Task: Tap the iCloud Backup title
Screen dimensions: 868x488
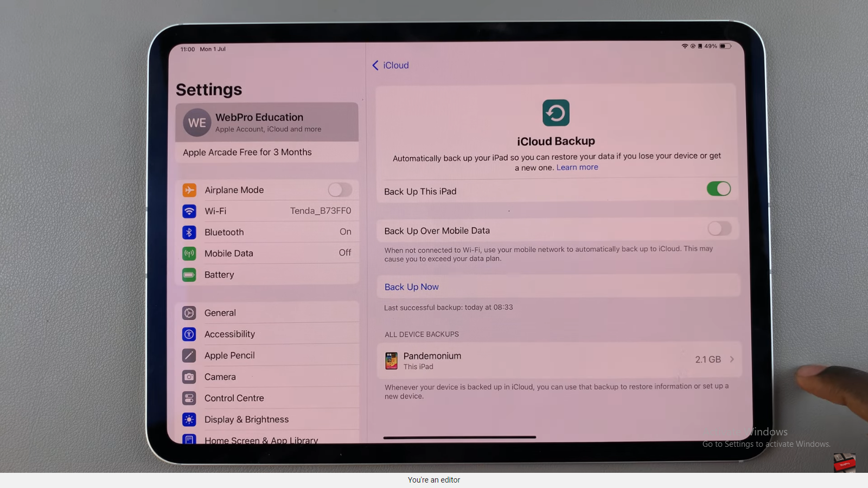Action: (556, 141)
